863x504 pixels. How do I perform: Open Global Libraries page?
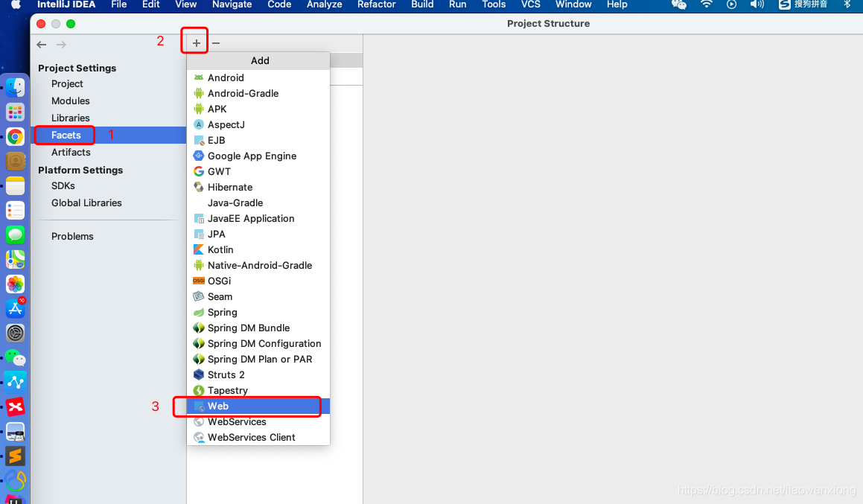[86, 202]
